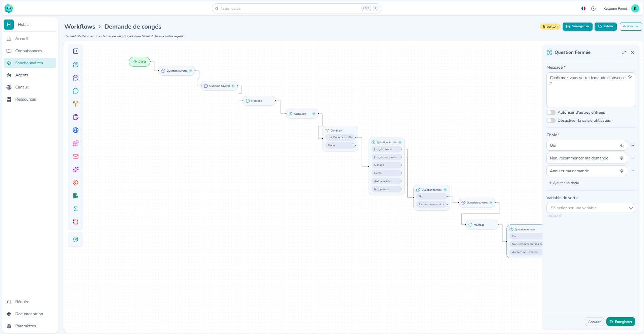
Task: Select the orange tag tool
Action: coord(76,183)
